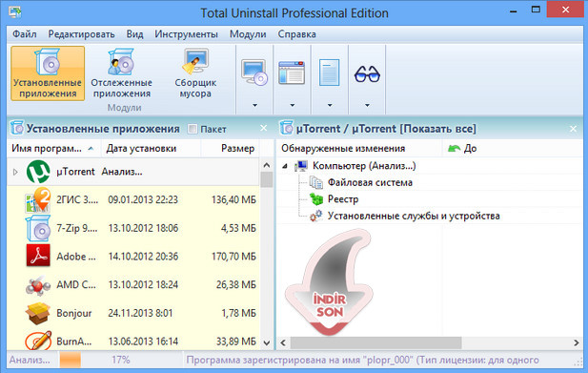The image size is (588, 373).
Task: Click the application icon in title bar
Action: point(15,12)
